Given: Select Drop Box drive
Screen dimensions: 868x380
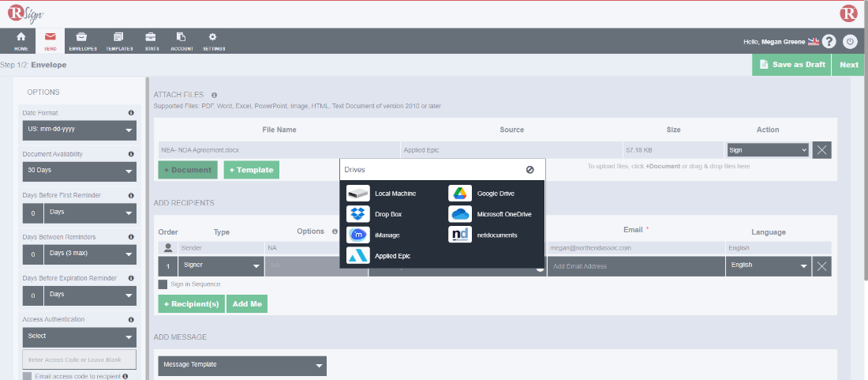Looking at the screenshot, I should coord(372,214).
